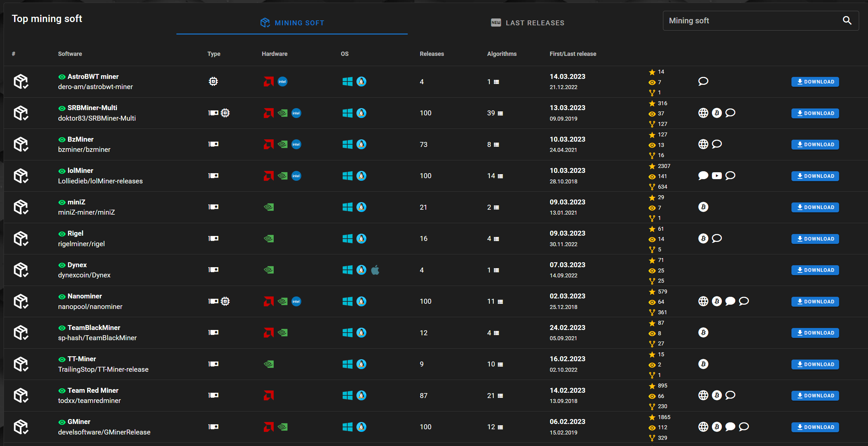This screenshot has height=446, width=868.
Task: Click the star icon in the lolMiner row
Action: [652, 166]
